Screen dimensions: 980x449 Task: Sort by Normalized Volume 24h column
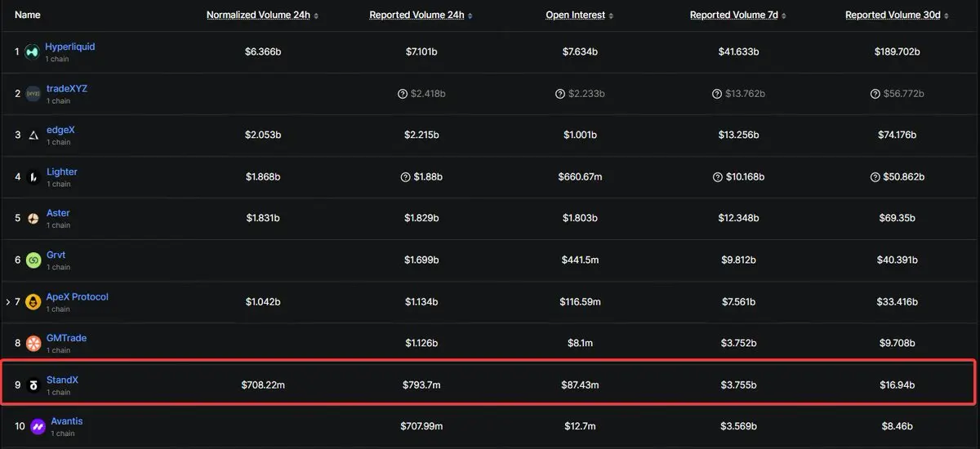[258, 15]
